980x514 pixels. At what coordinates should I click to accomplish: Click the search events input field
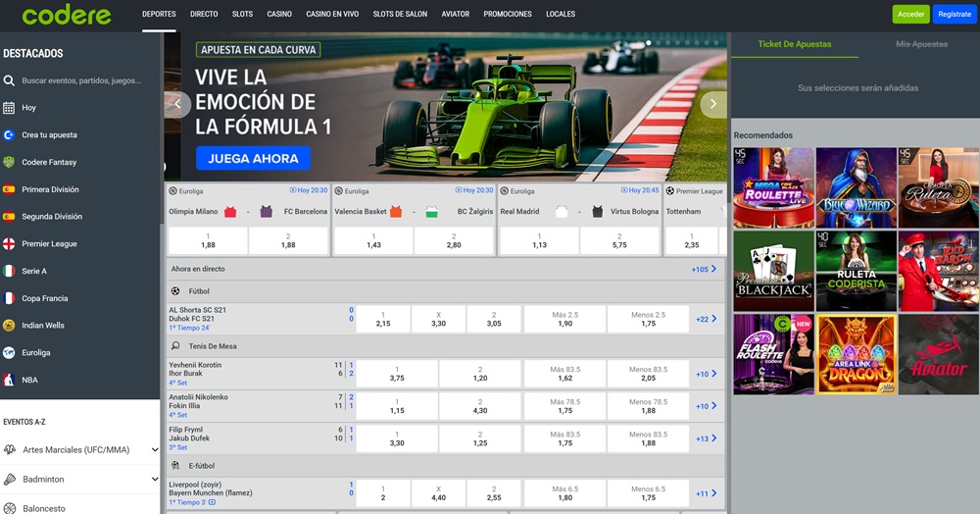pos(81,80)
